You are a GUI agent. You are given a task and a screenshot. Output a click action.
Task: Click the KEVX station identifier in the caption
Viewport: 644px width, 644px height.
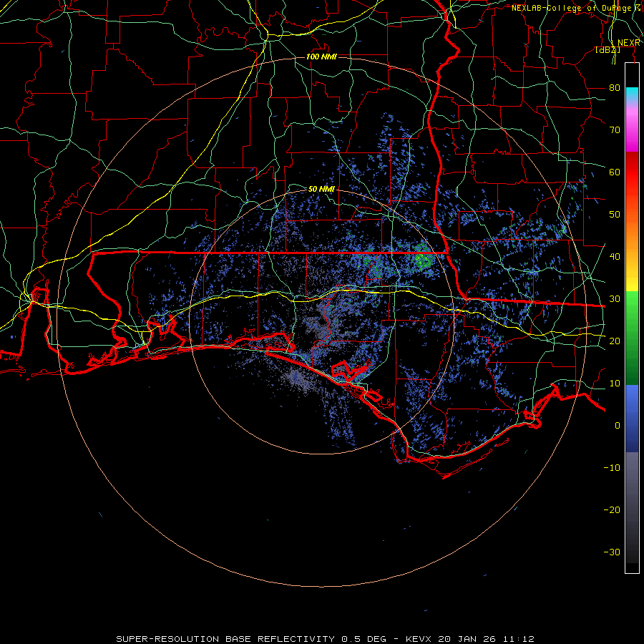coord(419,639)
